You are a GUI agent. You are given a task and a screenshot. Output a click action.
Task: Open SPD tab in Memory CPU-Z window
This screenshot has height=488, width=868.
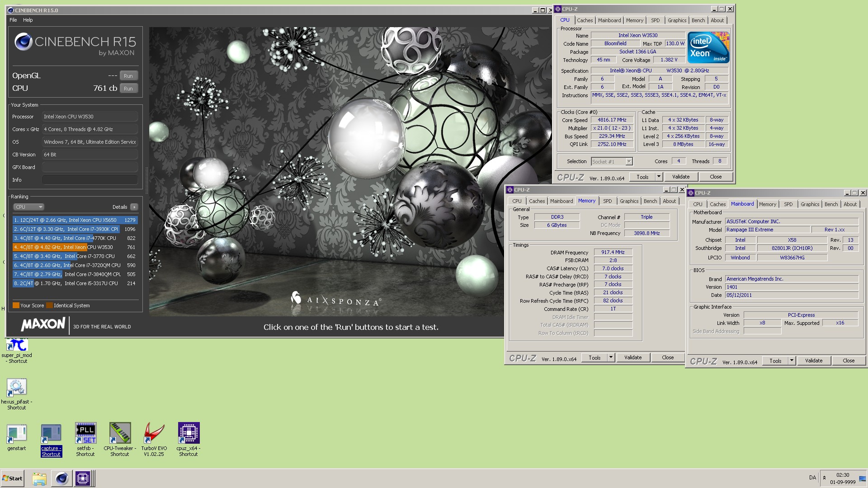tap(607, 201)
